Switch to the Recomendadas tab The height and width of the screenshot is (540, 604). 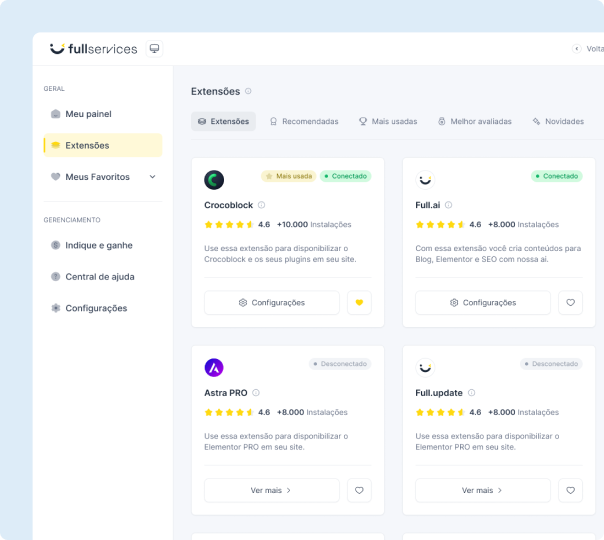pyautogui.click(x=303, y=121)
